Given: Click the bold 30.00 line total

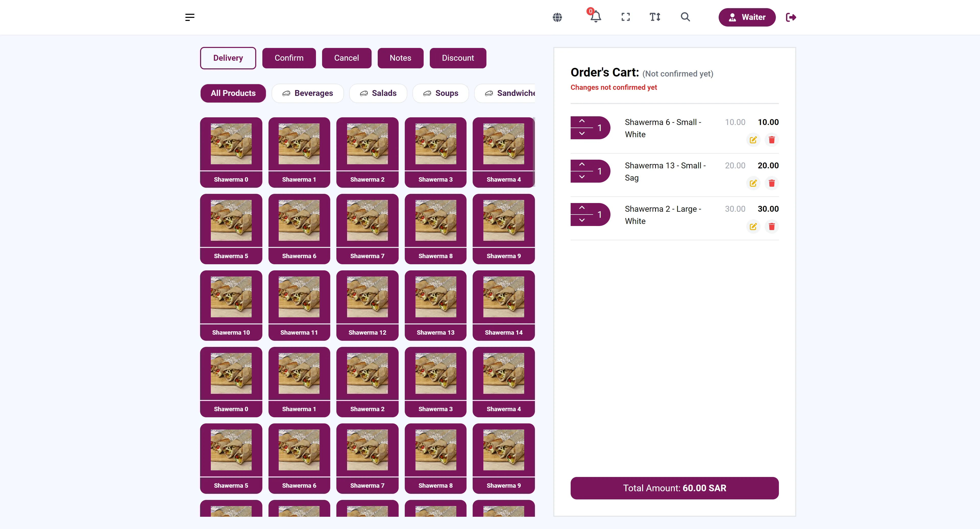Looking at the screenshot, I should 768,209.
